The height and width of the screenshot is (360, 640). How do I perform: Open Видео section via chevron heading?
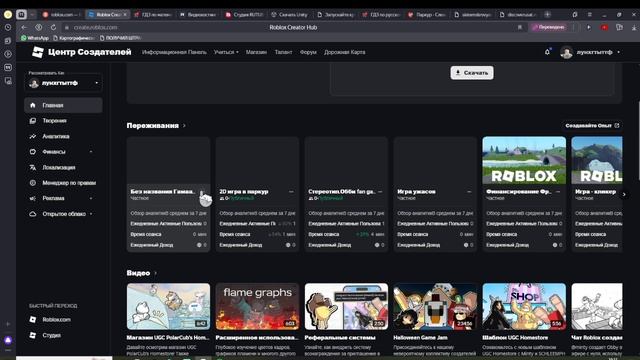tap(142, 273)
